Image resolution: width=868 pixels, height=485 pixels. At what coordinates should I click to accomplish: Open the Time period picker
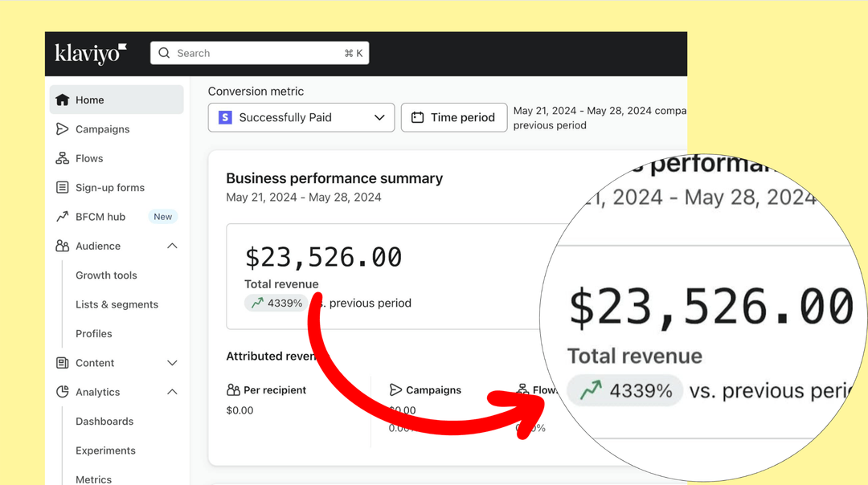click(x=454, y=117)
